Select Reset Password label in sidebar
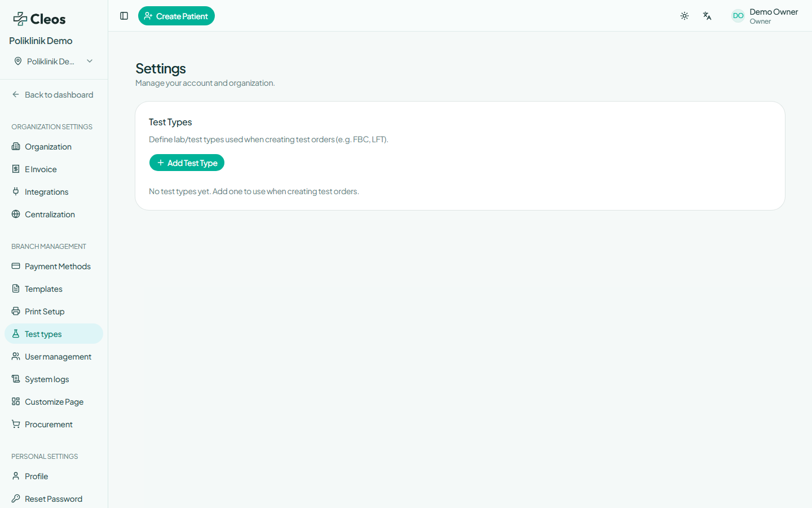Viewport: 812px width, 508px height. coord(54,499)
